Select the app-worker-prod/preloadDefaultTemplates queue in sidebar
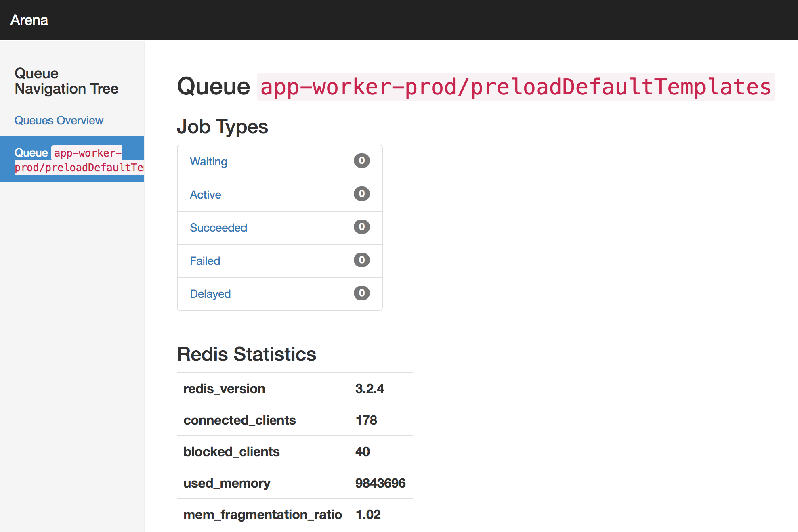The image size is (798, 532). (72, 159)
